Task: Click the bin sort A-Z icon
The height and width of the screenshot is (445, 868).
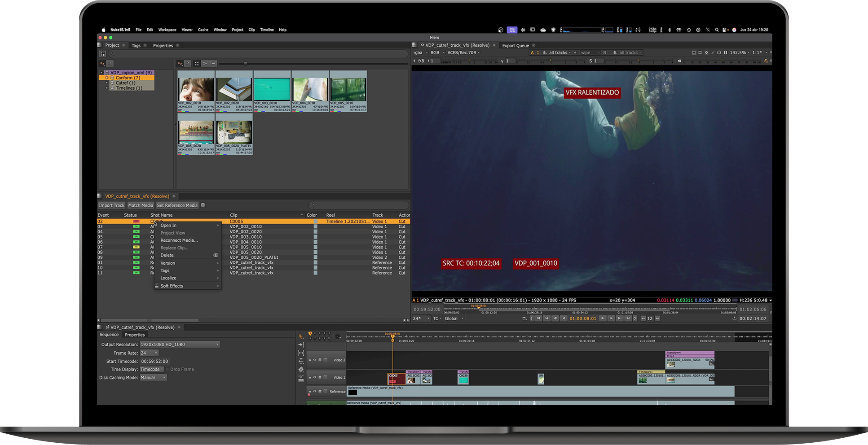Action: tap(180, 64)
